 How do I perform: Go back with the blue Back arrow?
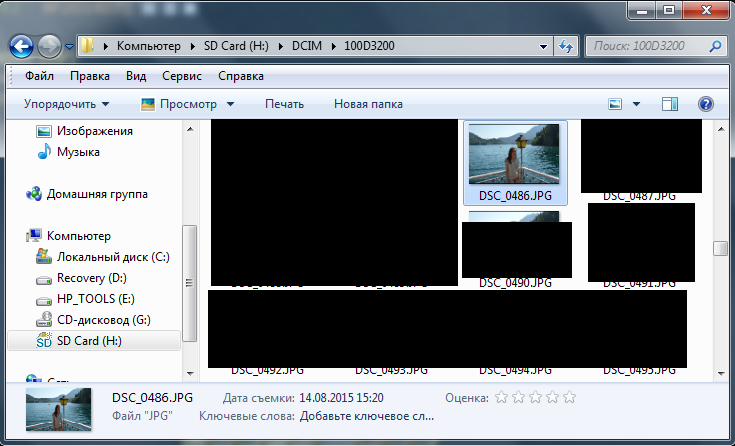coord(22,46)
